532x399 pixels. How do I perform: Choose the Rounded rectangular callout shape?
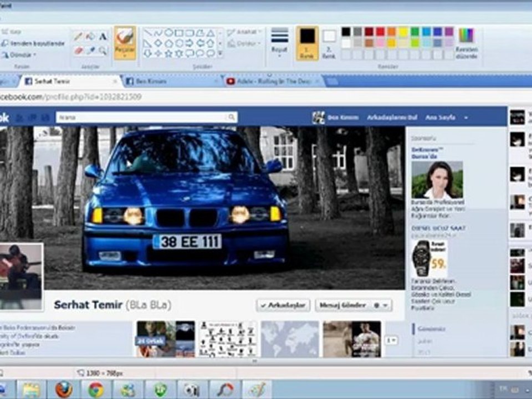point(190,53)
